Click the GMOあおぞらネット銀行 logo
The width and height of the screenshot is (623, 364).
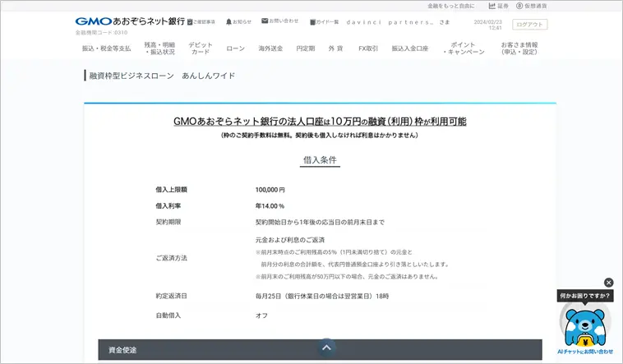pos(130,21)
